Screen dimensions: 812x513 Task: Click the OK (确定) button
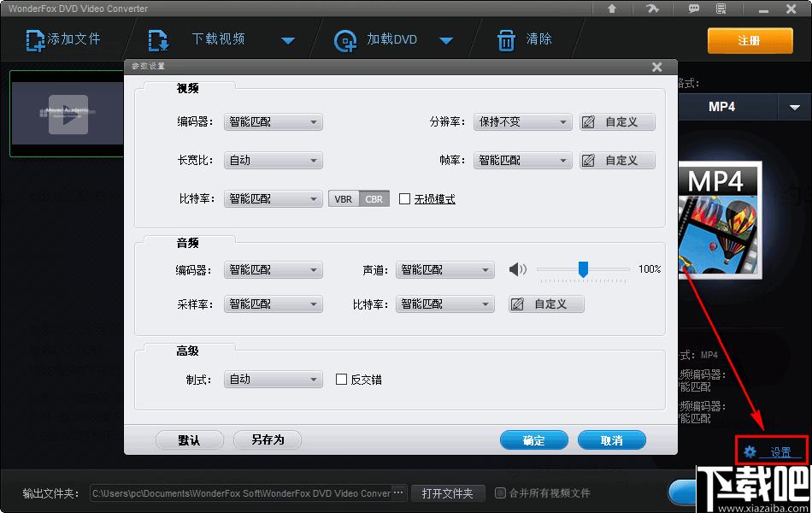point(534,440)
